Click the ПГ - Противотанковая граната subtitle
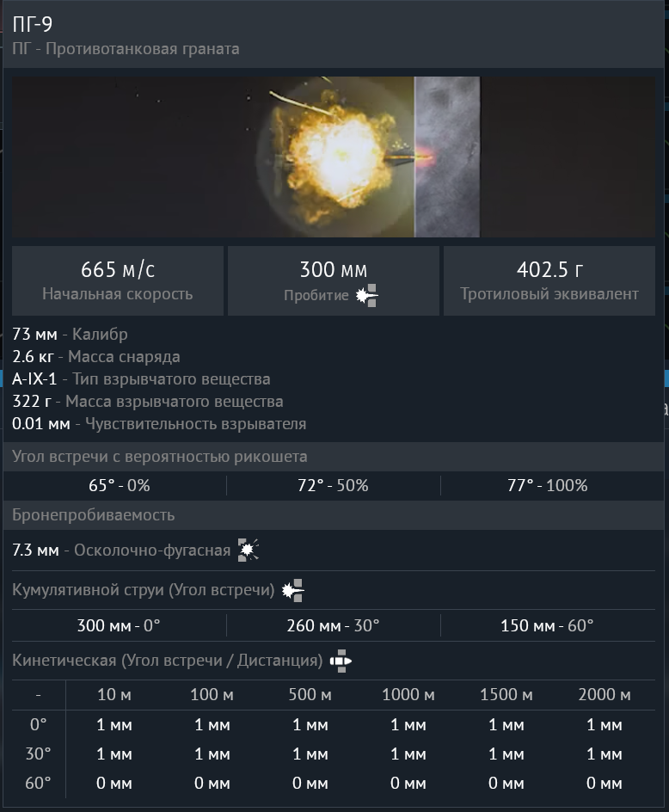The height and width of the screenshot is (812, 669). [x=126, y=49]
